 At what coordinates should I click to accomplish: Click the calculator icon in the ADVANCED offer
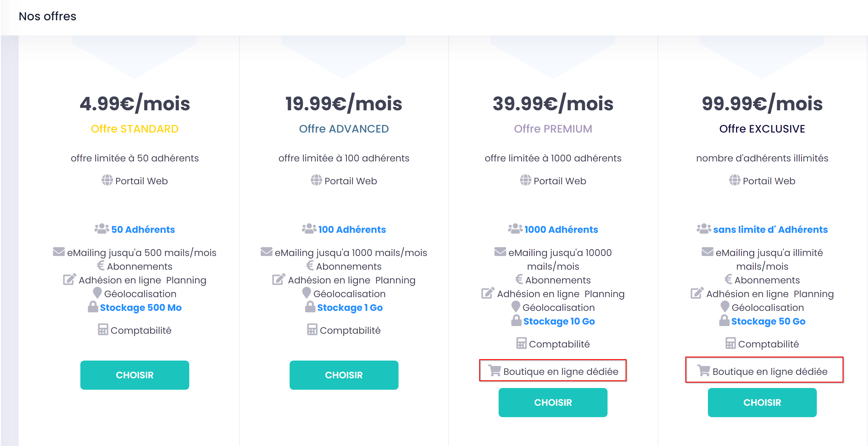[x=312, y=329]
